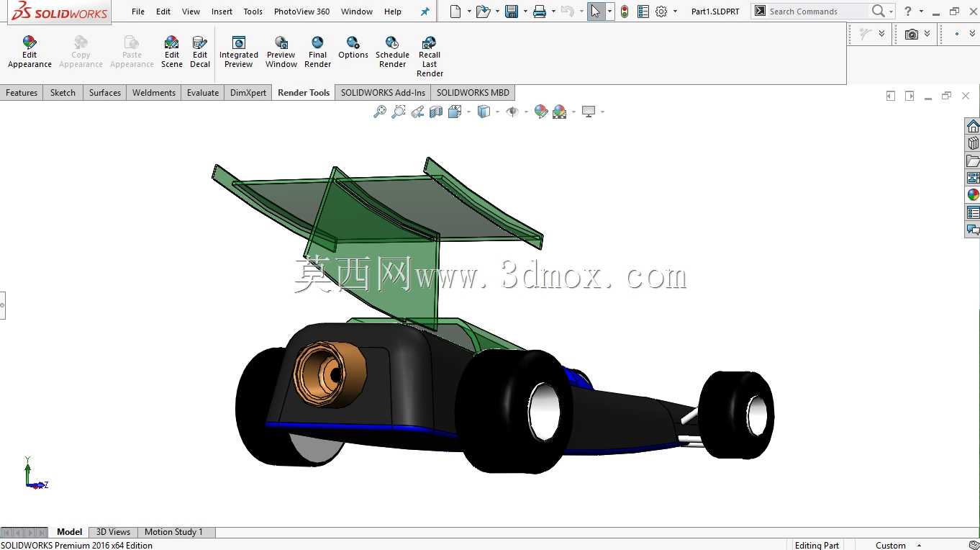Image resolution: width=980 pixels, height=550 pixels.
Task: Recall Last Render
Action: coord(430,56)
